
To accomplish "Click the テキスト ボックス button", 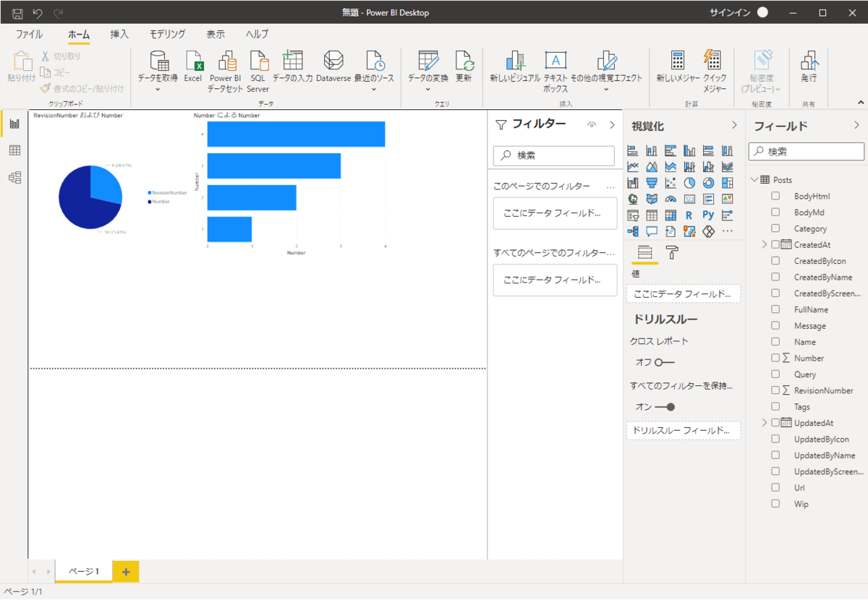I will pyautogui.click(x=556, y=72).
